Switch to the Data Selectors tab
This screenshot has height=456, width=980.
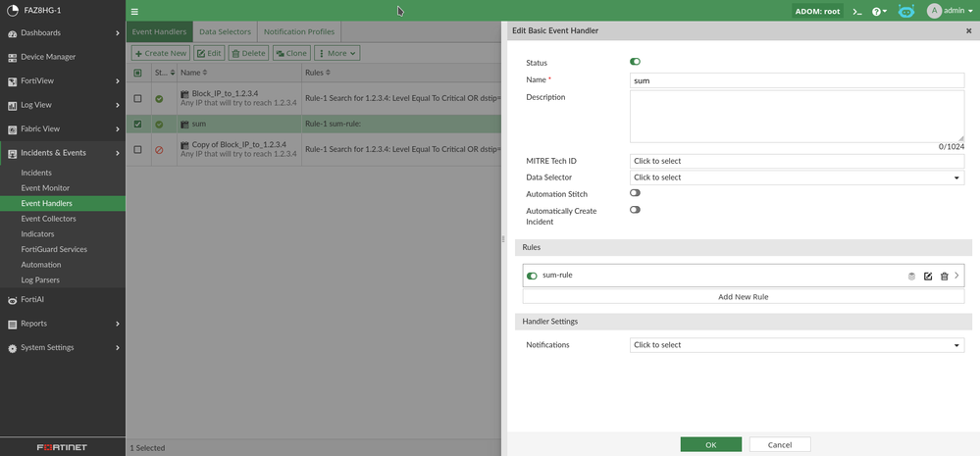[225, 31]
